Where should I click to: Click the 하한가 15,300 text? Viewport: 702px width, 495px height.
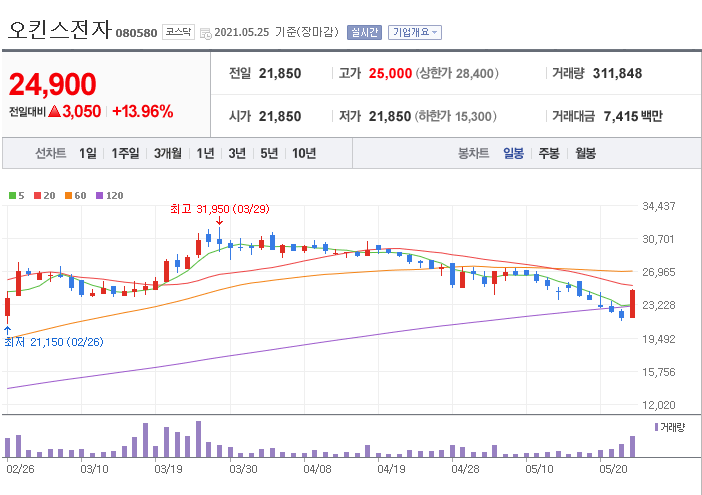point(455,116)
